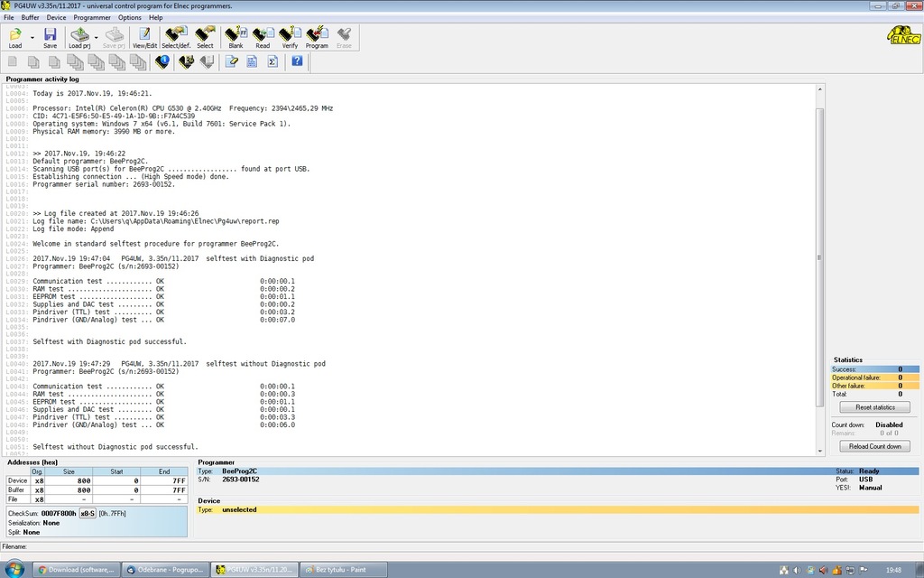Screen dimensions: 924x578
Task: Click the Program device icon
Action: point(317,38)
